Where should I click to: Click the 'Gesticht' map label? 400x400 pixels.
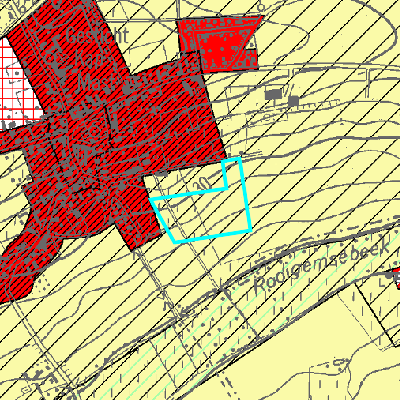point(98,35)
